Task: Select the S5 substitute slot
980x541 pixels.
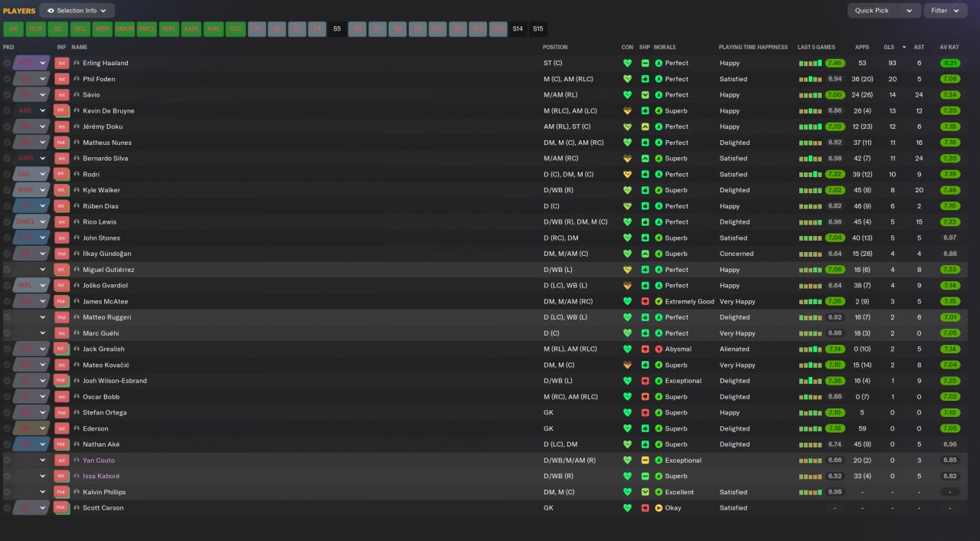Action: coord(337,29)
